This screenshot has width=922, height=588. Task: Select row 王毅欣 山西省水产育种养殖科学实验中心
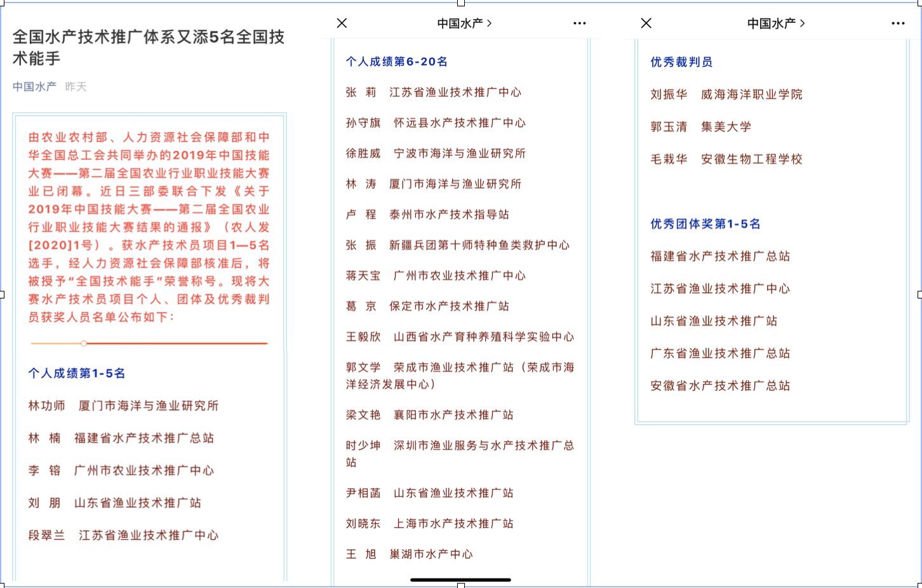(x=460, y=337)
